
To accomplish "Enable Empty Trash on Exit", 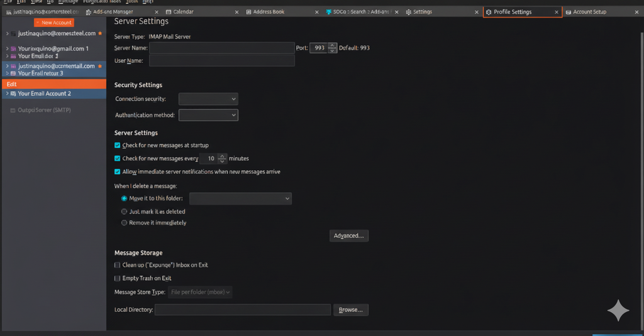I will [x=118, y=278].
